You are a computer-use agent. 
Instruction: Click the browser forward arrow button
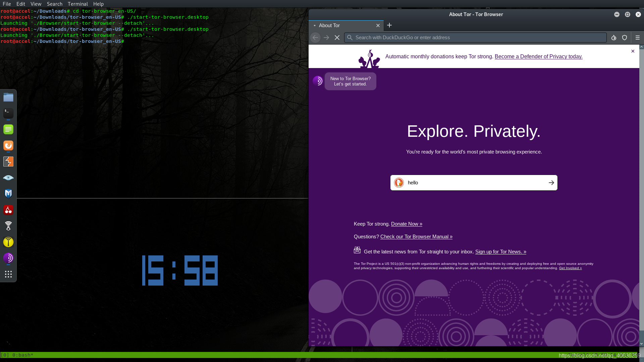[x=326, y=38]
